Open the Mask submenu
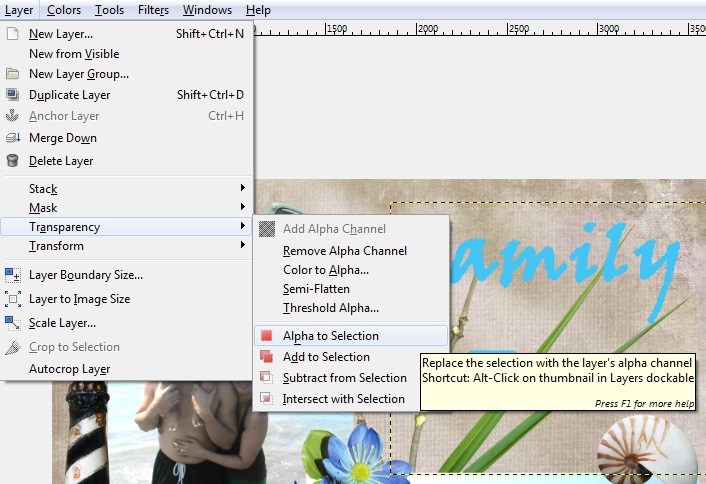The height and width of the screenshot is (484, 706). [x=126, y=208]
